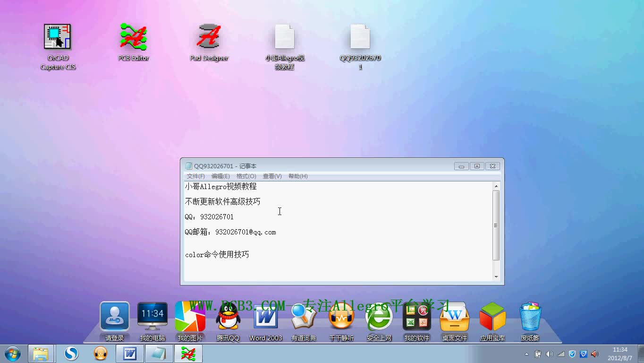Open 我的软件 dock folder

[x=417, y=321]
